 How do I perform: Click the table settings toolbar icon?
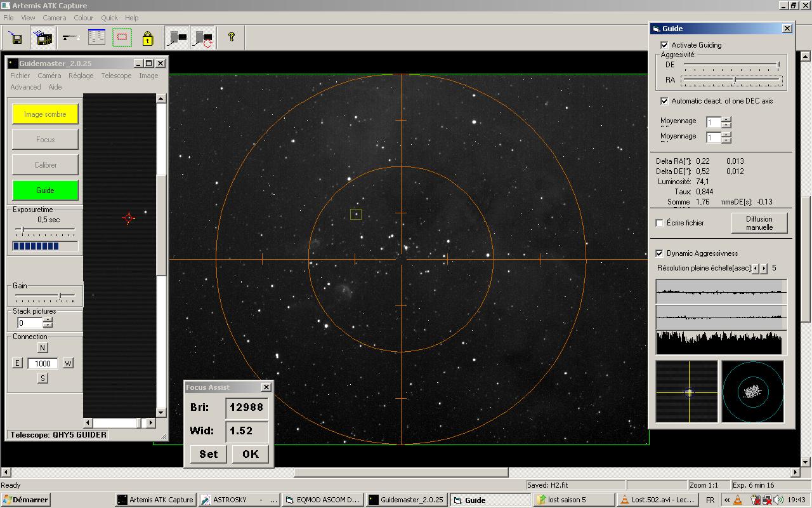96,38
